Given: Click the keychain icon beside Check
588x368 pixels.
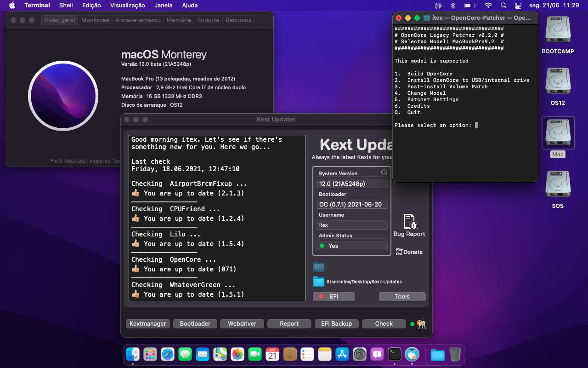Looking at the screenshot, I should tap(421, 324).
